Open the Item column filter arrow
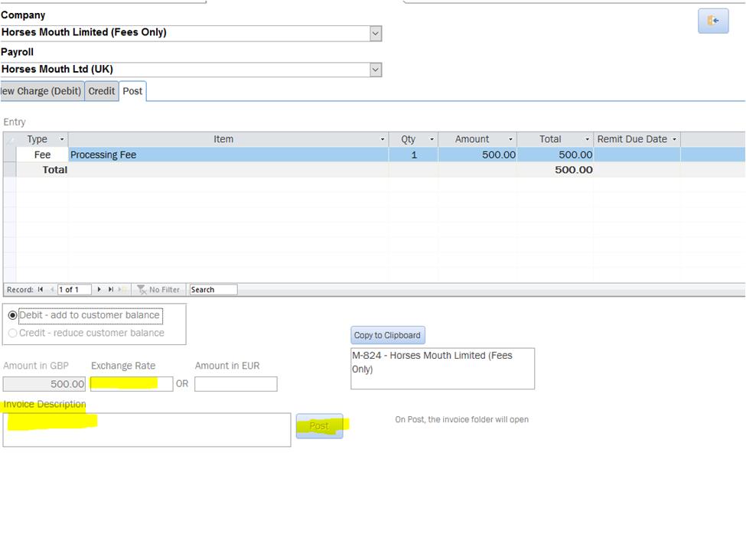 click(383, 139)
